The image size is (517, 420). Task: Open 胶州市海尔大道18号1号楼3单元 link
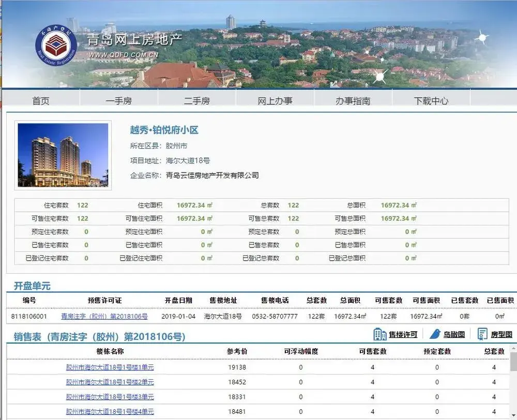pos(110,397)
